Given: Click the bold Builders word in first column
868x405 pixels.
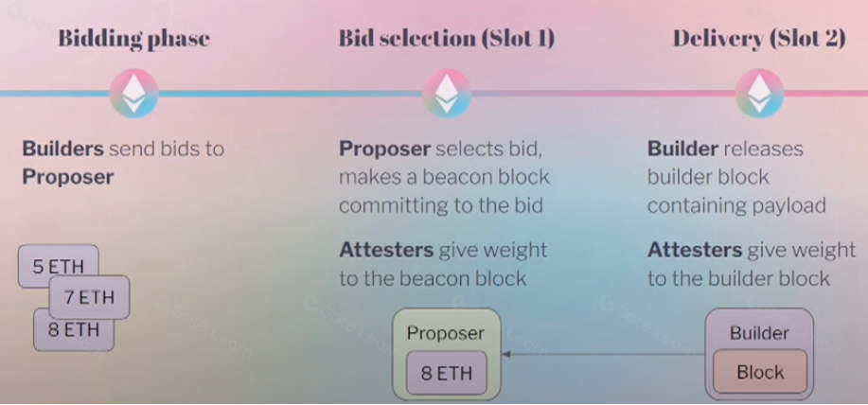Looking at the screenshot, I should click(x=63, y=149).
